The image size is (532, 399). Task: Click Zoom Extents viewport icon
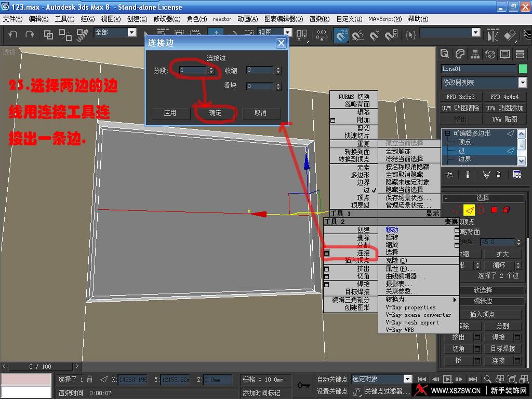pyautogui.click(x=512, y=379)
